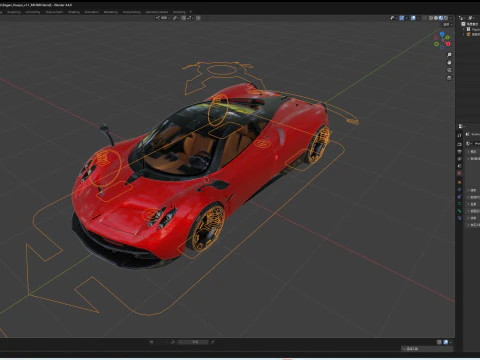The image size is (480, 360).
Task: Open the gizmo settings dropdown arrow
Action: [407, 18]
